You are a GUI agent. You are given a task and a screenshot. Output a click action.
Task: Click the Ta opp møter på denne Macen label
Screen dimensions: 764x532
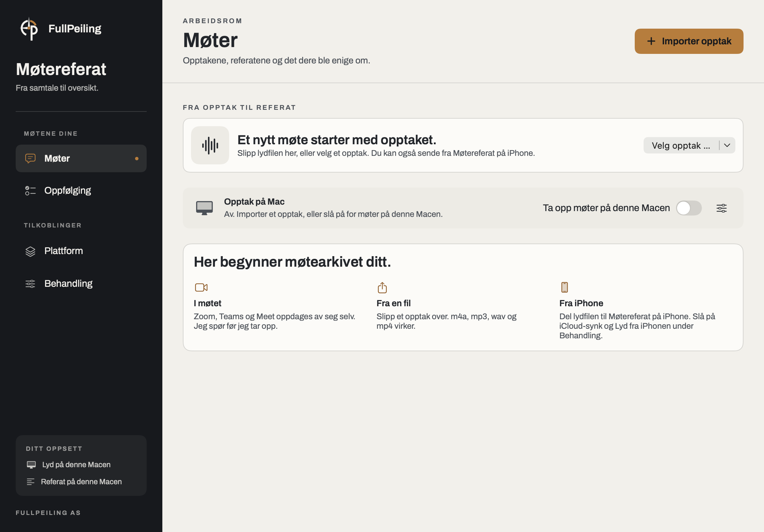point(606,208)
